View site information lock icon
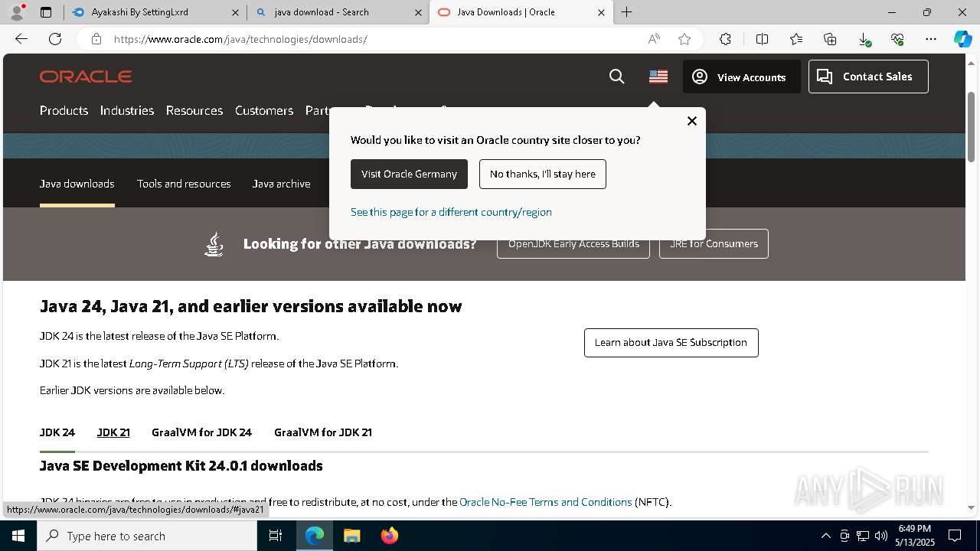980x551 pixels. pos(96,39)
